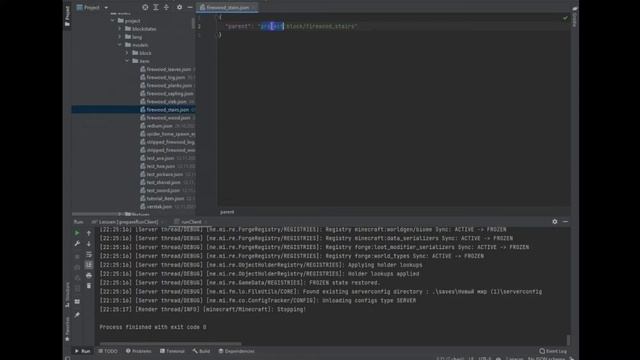Open the Dependencies tool window
Viewport: 640px width, 360px height.
pyautogui.click(x=237, y=351)
